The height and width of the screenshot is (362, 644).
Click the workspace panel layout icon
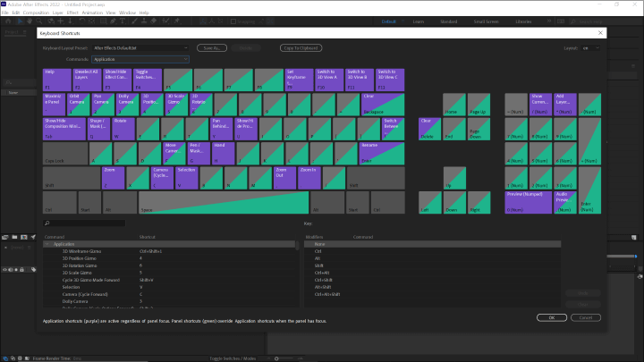click(x=561, y=21)
